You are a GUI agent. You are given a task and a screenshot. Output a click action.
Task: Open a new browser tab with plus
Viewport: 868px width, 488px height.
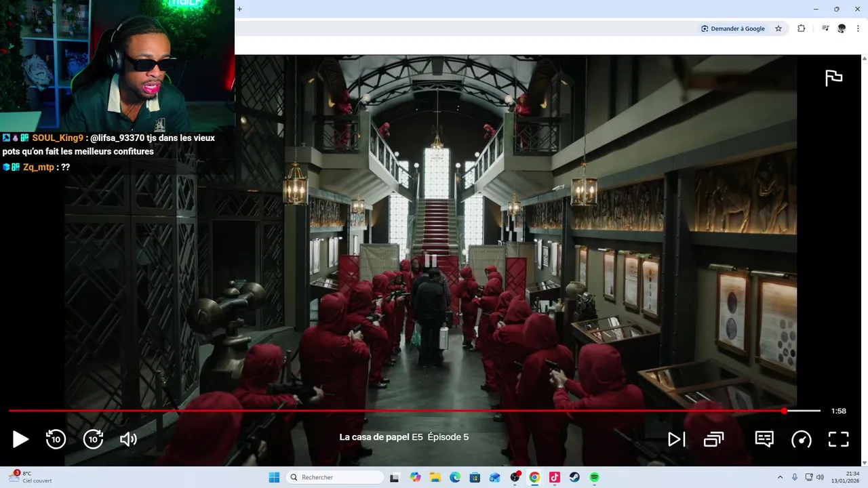[x=239, y=9]
